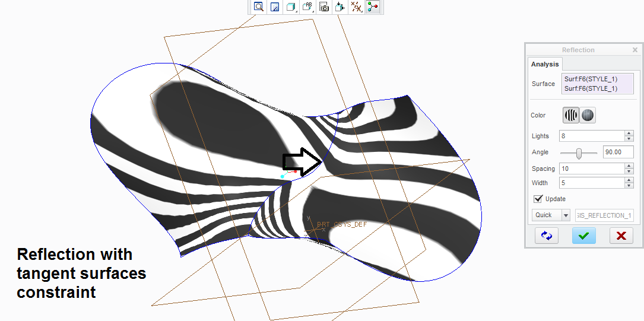
Task: Click the analysis name field ending REFLECTION_1
Action: coord(604,215)
